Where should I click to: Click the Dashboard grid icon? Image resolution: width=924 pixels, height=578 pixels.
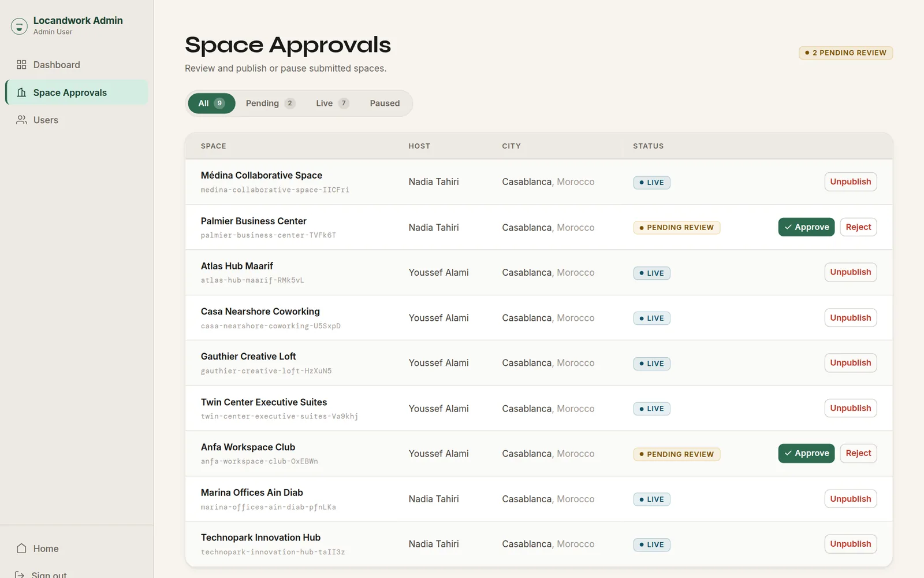21,65
